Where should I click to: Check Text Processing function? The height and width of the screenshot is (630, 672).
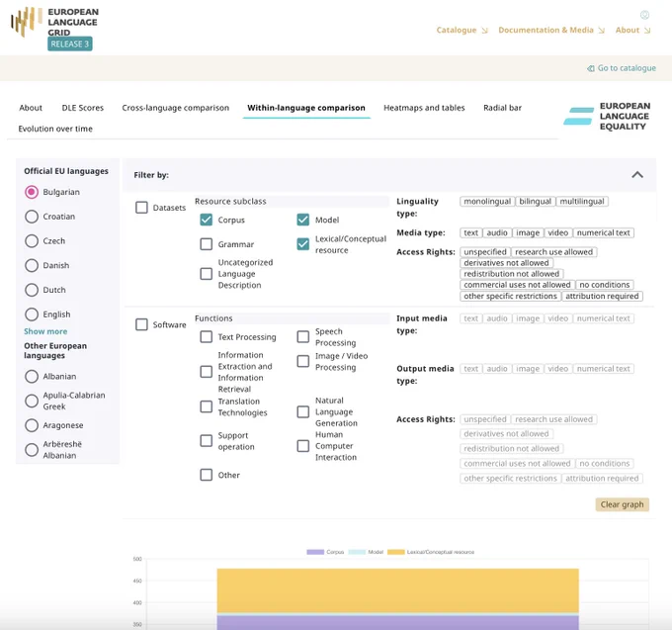(207, 336)
